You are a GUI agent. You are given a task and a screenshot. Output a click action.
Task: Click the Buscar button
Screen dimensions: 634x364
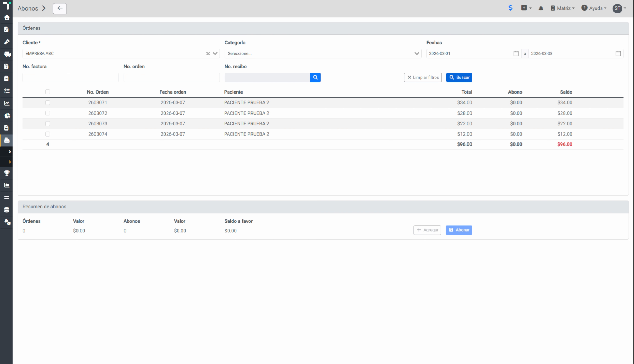pyautogui.click(x=459, y=77)
